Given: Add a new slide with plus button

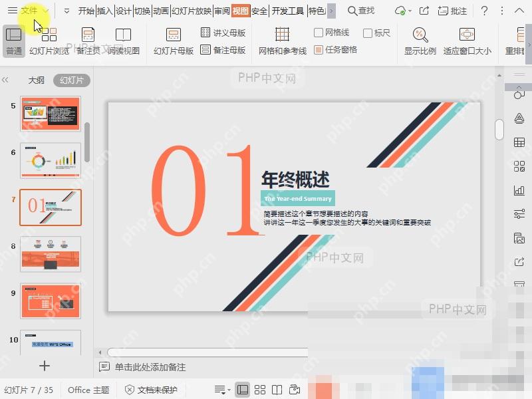Looking at the screenshot, I should (x=45, y=366).
